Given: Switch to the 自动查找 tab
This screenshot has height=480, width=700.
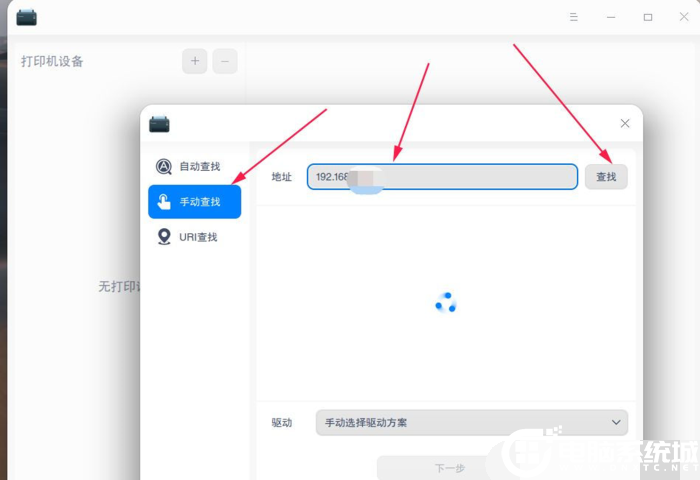Looking at the screenshot, I should [x=199, y=166].
